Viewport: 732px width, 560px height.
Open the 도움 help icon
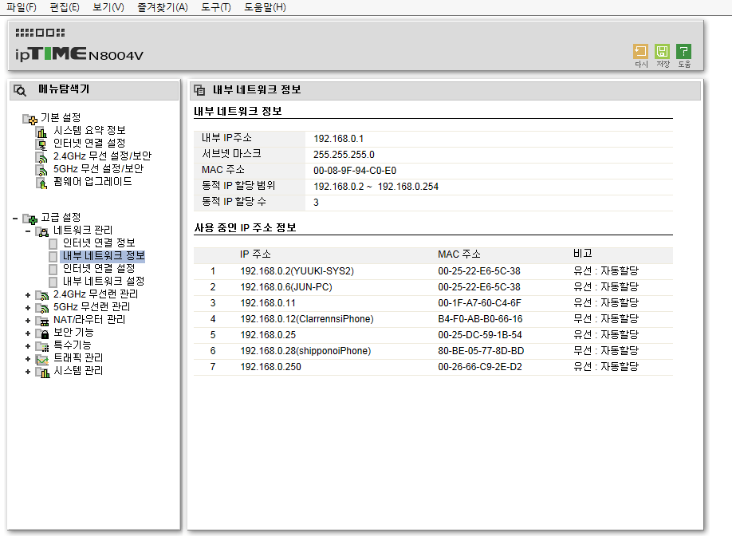pyautogui.click(x=683, y=51)
